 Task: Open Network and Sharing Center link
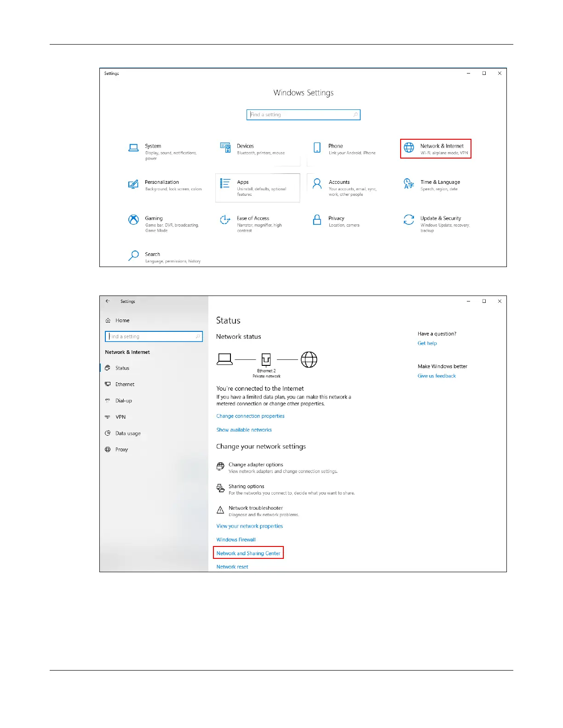248,553
